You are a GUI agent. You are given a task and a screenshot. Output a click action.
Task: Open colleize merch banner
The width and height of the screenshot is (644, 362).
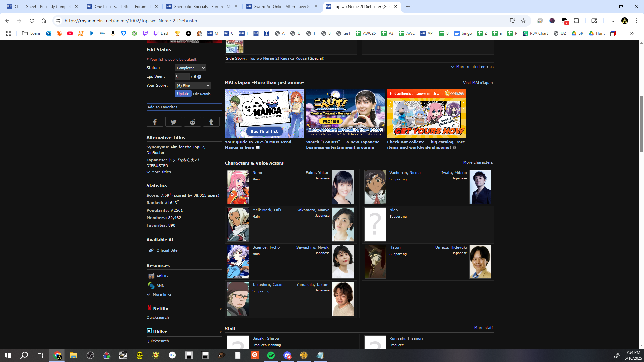[x=427, y=113]
